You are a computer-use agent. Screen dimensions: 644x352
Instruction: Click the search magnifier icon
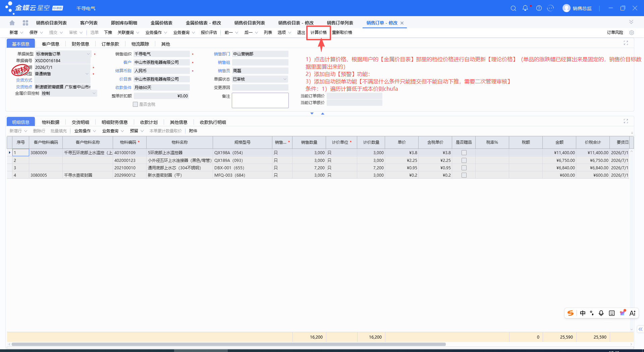coord(513,8)
